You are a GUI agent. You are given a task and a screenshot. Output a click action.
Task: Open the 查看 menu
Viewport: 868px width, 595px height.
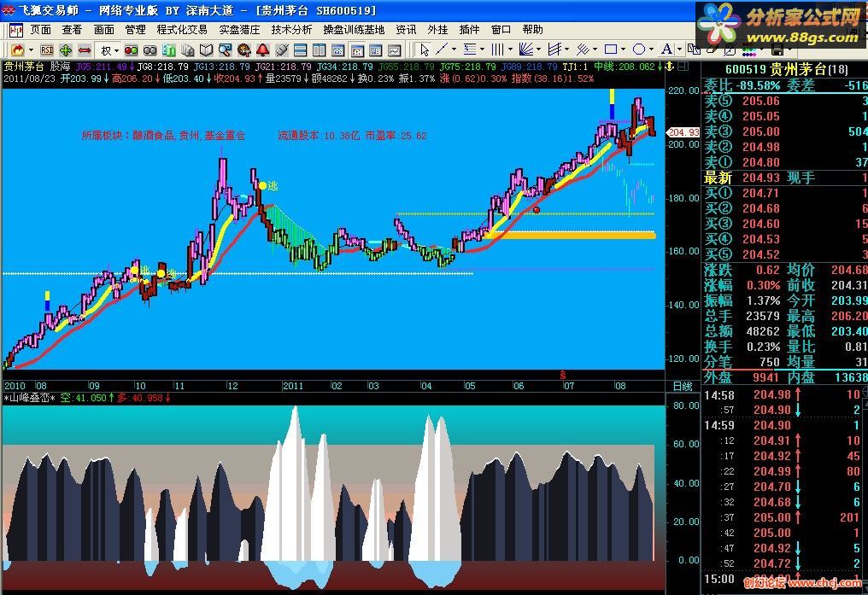tap(72, 30)
